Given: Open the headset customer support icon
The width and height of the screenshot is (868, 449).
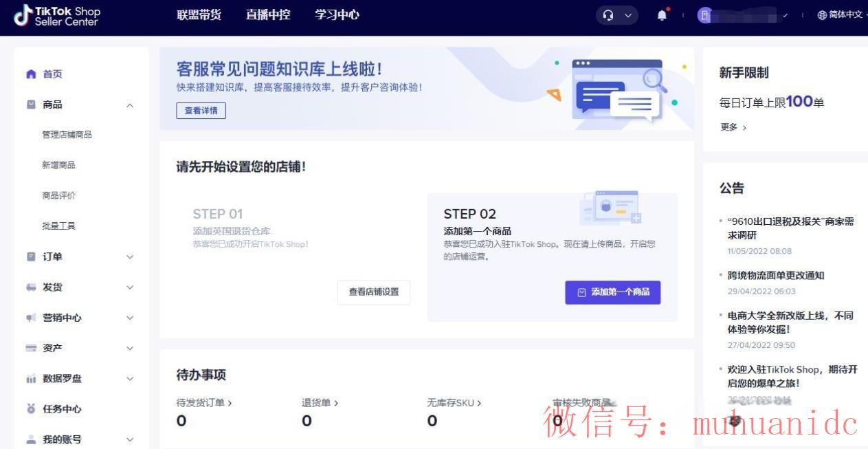Looking at the screenshot, I should (x=608, y=15).
